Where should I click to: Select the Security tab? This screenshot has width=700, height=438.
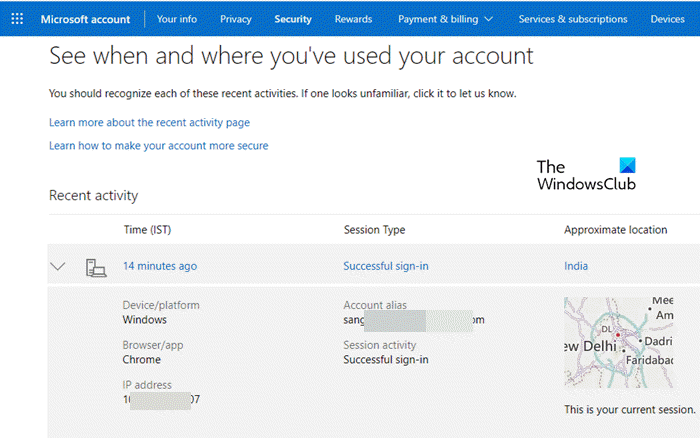293,19
